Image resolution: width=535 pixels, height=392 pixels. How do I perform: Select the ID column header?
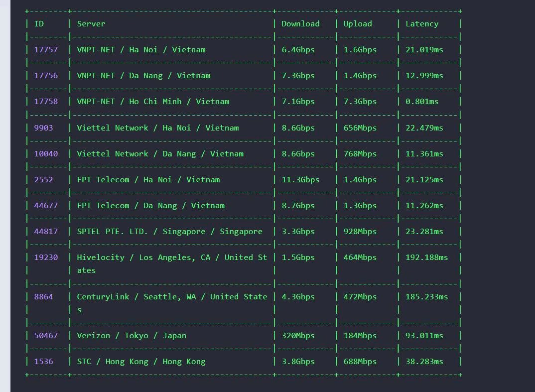(39, 24)
